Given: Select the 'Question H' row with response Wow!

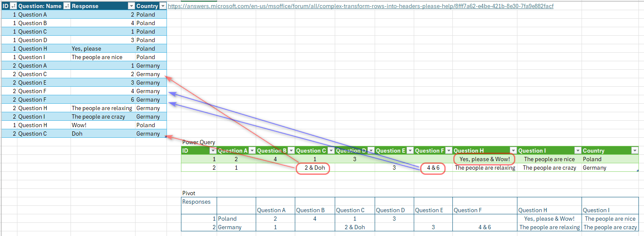Looking at the screenshot, I should (x=33, y=125).
